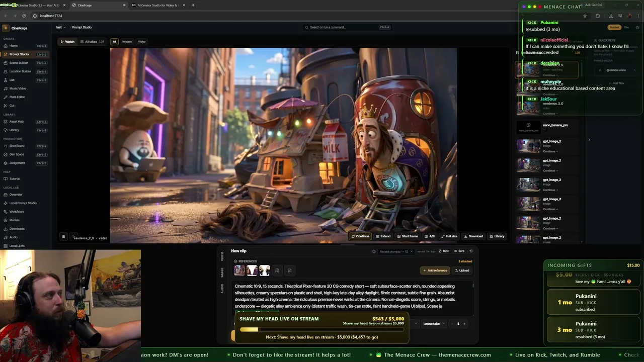This screenshot has height=362, width=644.
Task: Switch to AI Creator Studio browser tab
Action: tap(157, 5)
